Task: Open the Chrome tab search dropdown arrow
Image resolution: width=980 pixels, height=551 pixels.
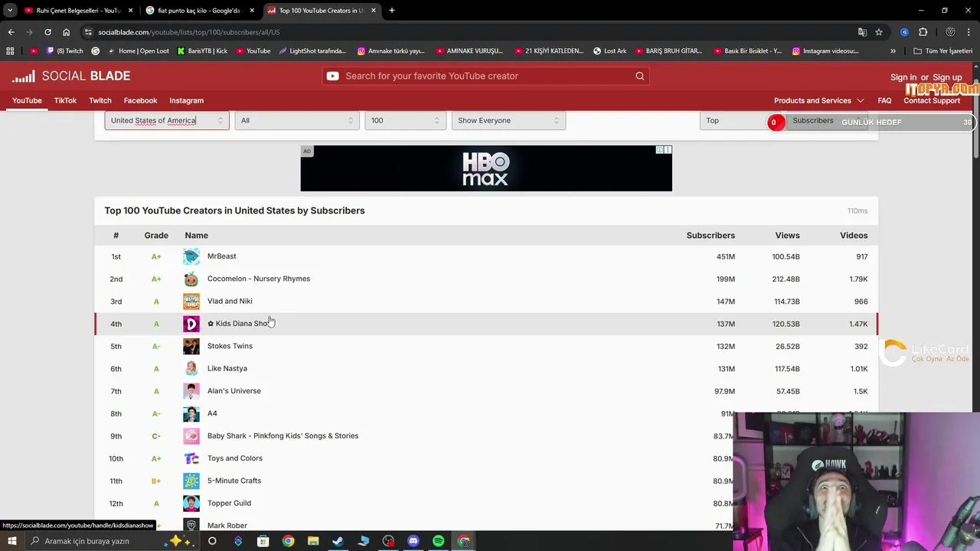Action: click(10, 11)
